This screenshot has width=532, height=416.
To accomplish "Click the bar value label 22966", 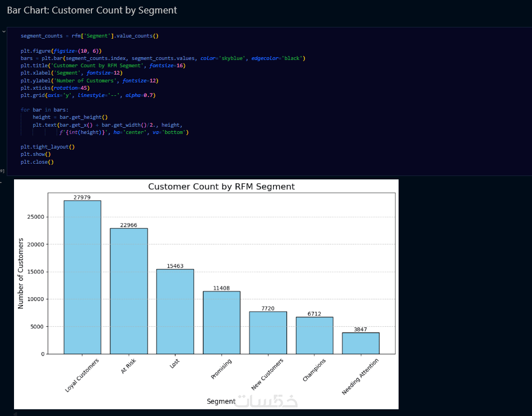I will click(128, 225).
